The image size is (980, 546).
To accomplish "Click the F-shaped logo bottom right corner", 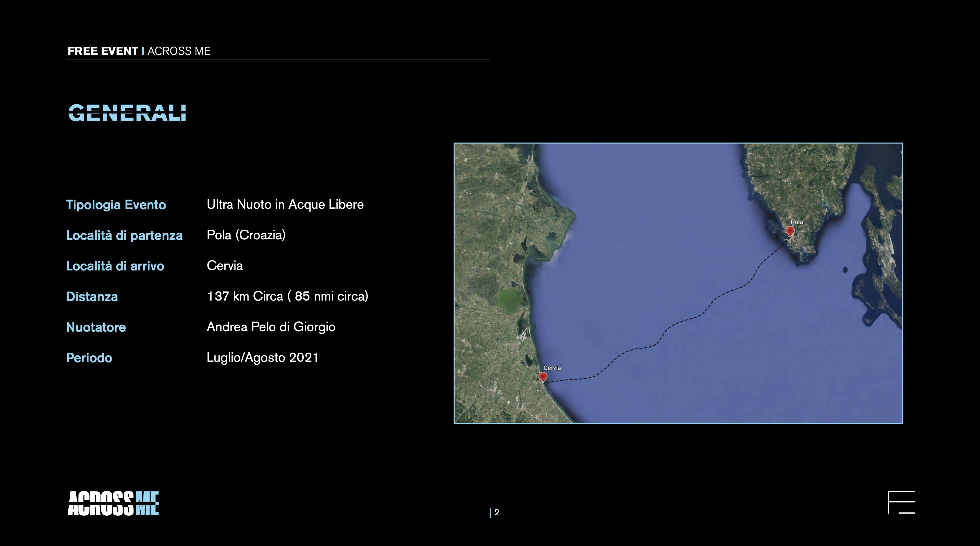I will click(901, 502).
